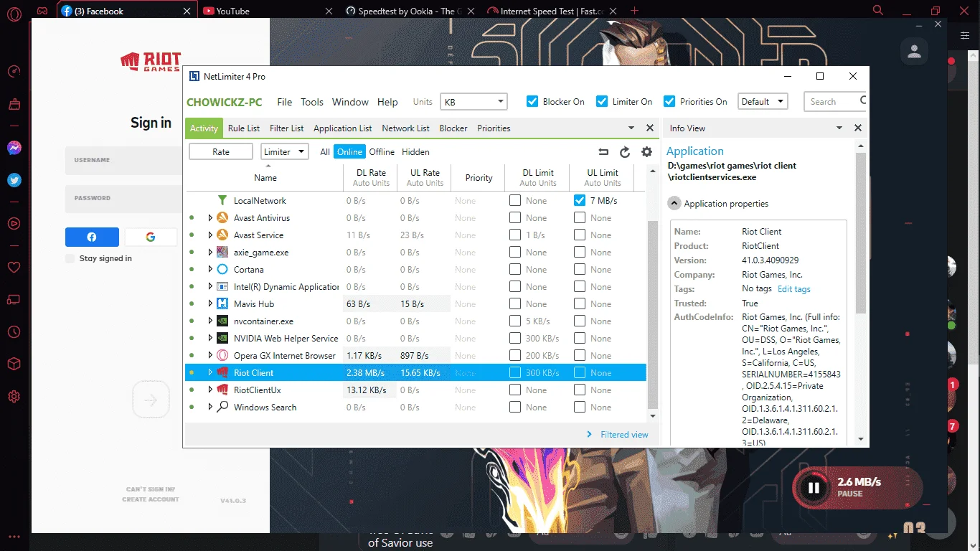This screenshot has height=551, width=980.
Task: Open Extensions cube icon in sidebar
Action: (14, 364)
